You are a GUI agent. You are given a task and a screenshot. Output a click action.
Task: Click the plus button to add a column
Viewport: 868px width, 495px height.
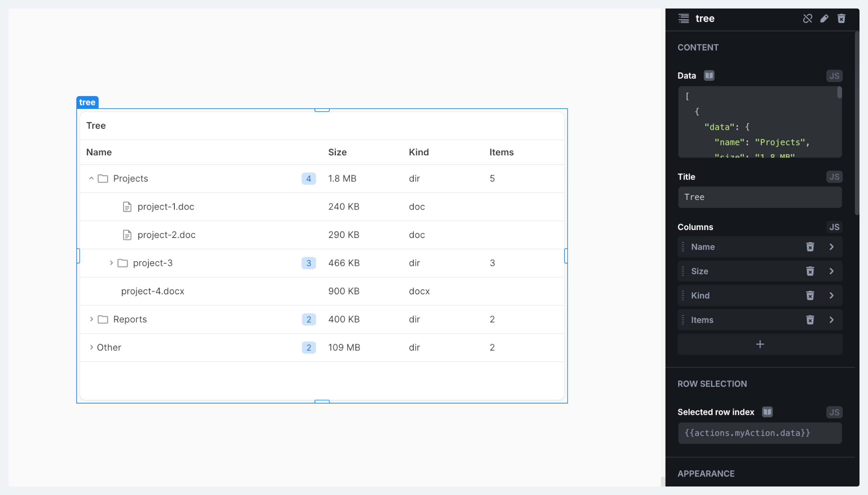coord(760,344)
